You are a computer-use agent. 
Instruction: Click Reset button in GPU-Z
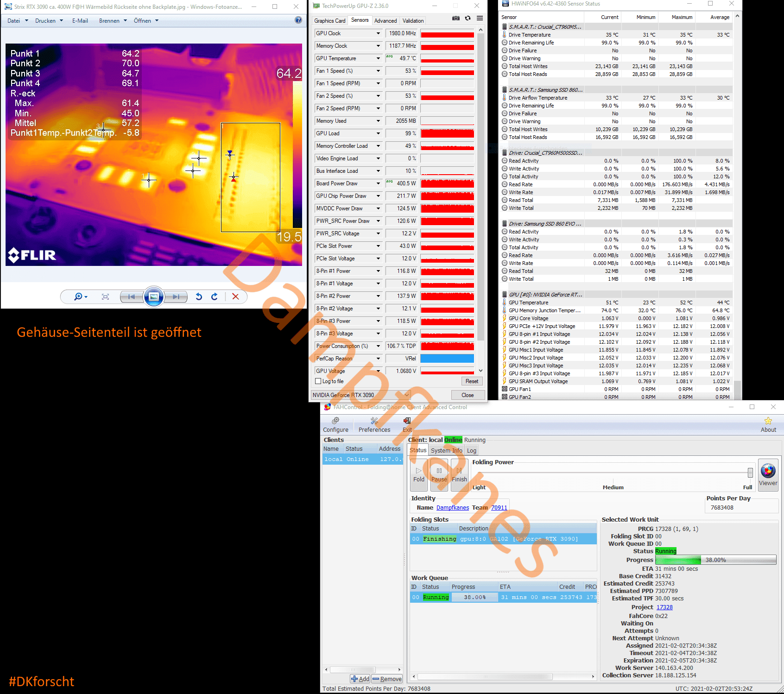[x=472, y=381]
